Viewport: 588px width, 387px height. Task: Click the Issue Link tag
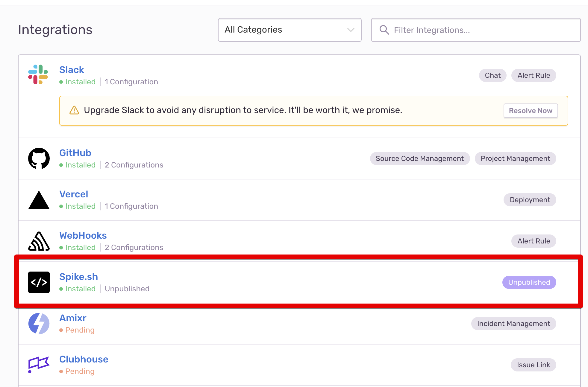click(x=534, y=365)
